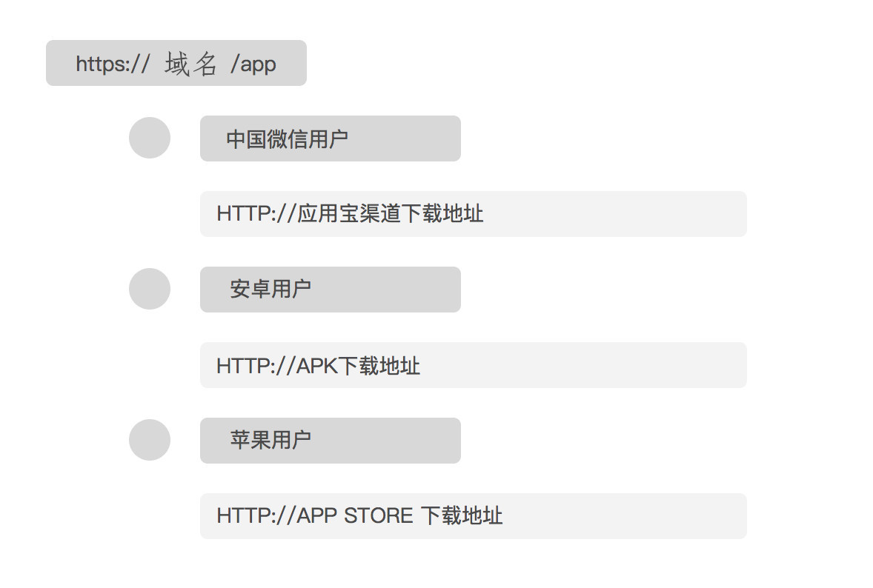The height and width of the screenshot is (588, 873).
Task: Click the 中国微信用户 label box
Action: tap(331, 138)
